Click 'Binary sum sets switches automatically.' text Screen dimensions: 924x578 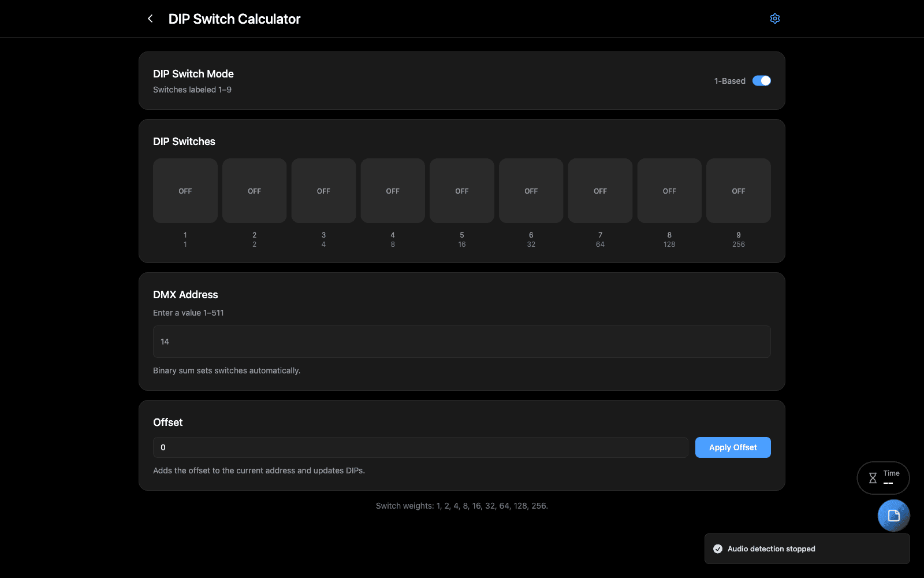[x=226, y=370]
